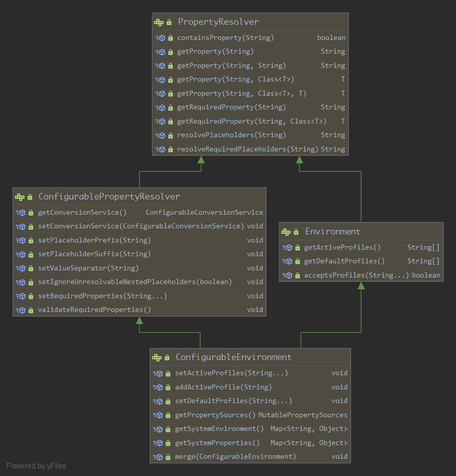Click the boolean return type of containsProperty
This screenshot has height=476, width=456.
point(331,37)
